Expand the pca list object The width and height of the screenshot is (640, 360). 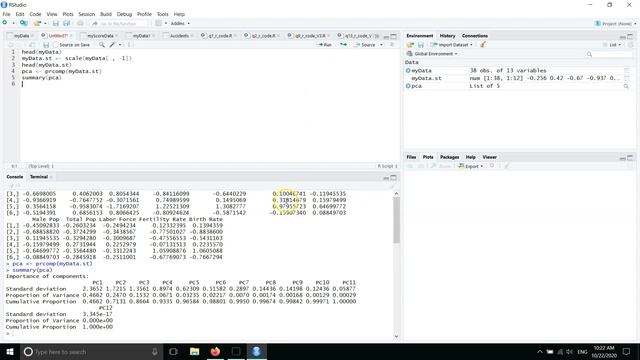tap(408, 86)
